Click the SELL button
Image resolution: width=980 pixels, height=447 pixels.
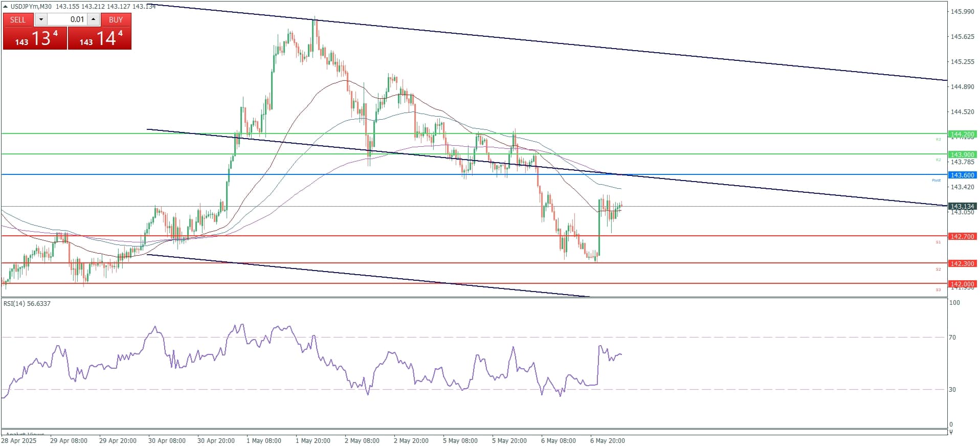18,19
